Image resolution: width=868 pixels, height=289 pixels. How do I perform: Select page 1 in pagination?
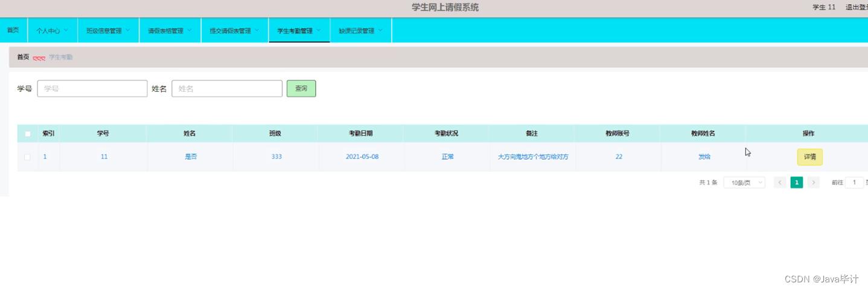(x=797, y=183)
